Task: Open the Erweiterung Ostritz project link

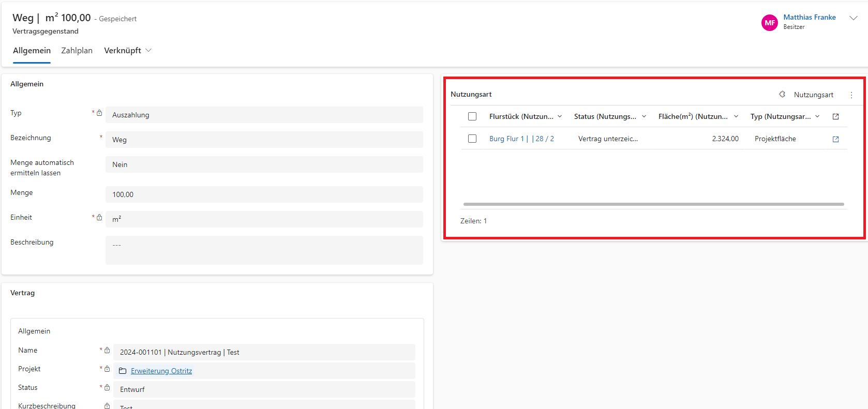Action: pyautogui.click(x=161, y=371)
